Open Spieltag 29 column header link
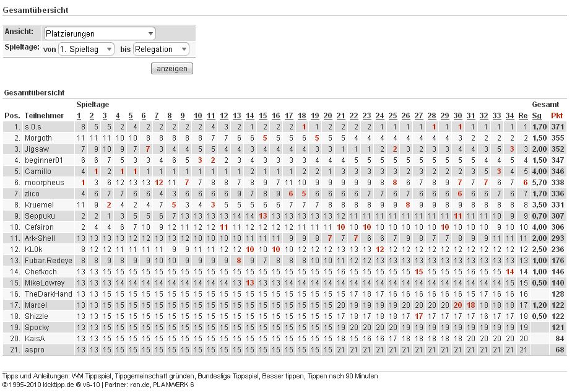The height and width of the screenshot is (392, 572). pyautogui.click(x=444, y=116)
